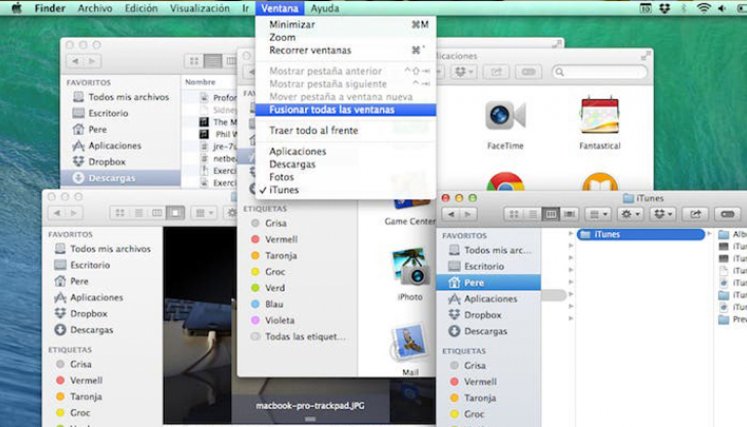Select Dropbox in the iTunes window sidebar
Viewport: 747px width, 427px height.
[483, 315]
